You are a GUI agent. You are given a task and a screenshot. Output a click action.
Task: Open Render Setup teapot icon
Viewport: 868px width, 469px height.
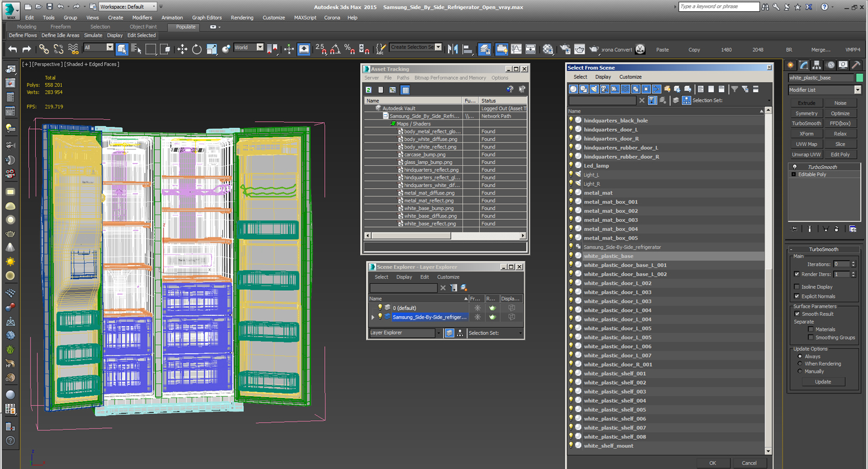[x=565, y=49]
